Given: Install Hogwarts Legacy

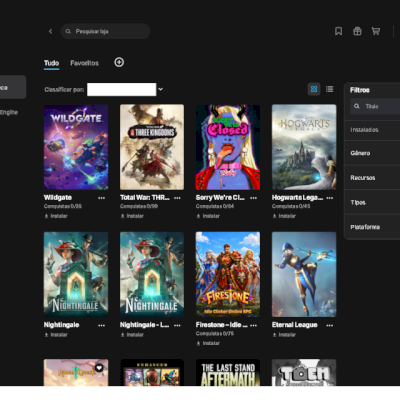Looking at the screenshot, I should click(x=284, y=216).
